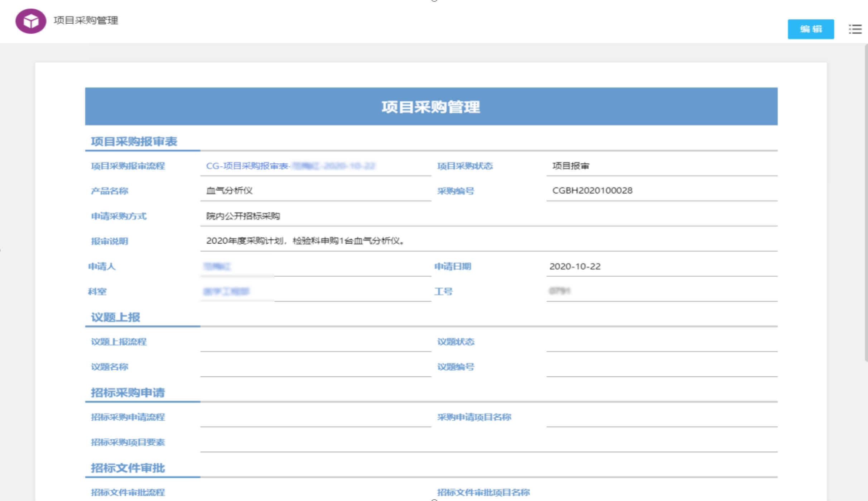The image size is (868, 501).
Task: Click the blurred 工号 value
Action: 560,291
